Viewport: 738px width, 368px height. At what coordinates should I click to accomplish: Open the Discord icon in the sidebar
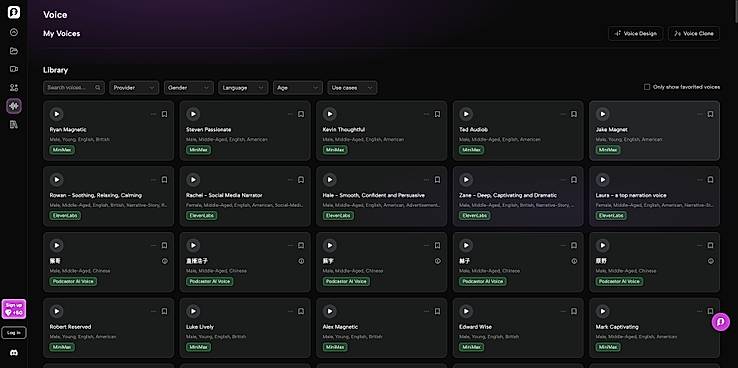click(14, 352)
